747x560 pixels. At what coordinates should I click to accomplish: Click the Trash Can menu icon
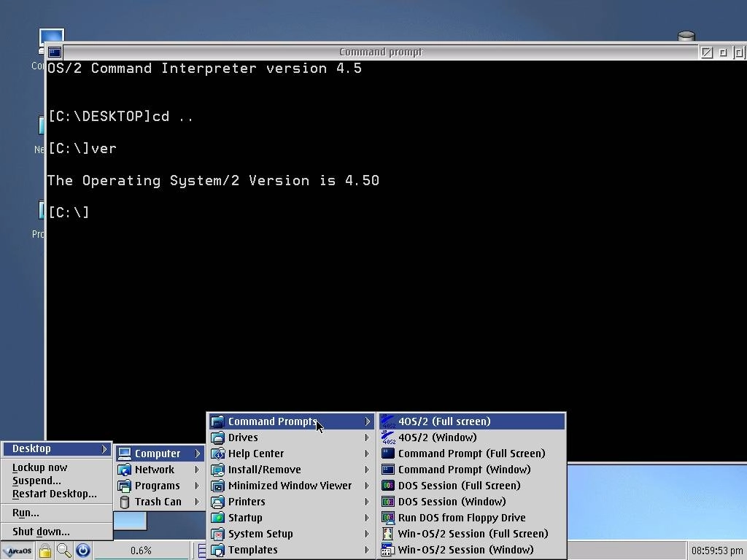[124, 502]
